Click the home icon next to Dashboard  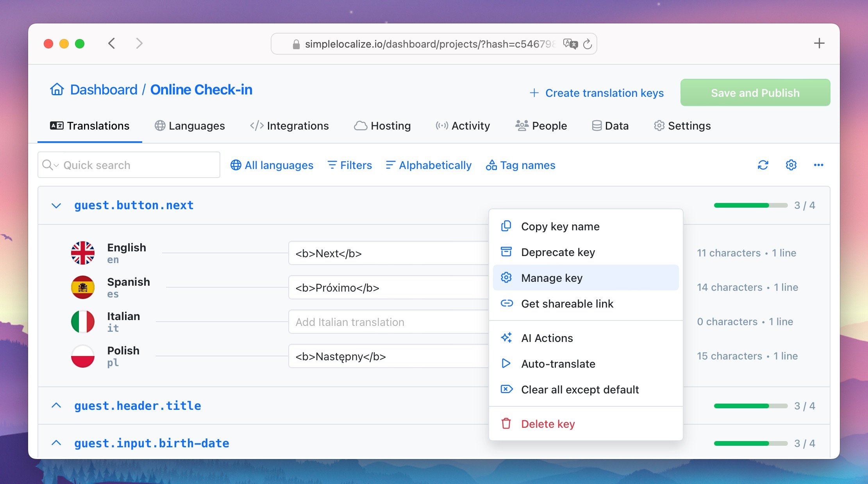tap(57, 89)
